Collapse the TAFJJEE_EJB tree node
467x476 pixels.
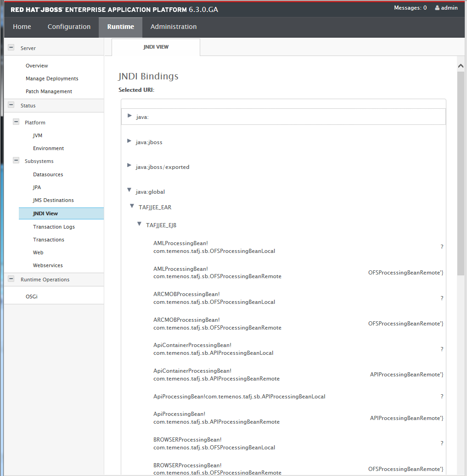140,224
